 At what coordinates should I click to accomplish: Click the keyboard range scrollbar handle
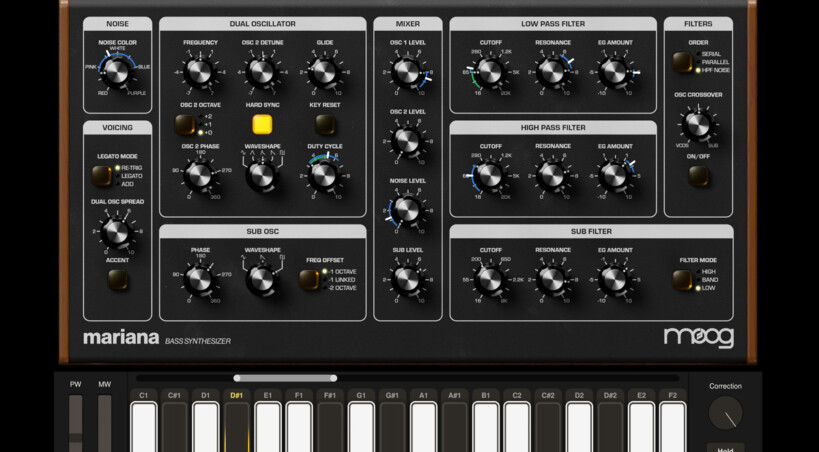point(285,378)
